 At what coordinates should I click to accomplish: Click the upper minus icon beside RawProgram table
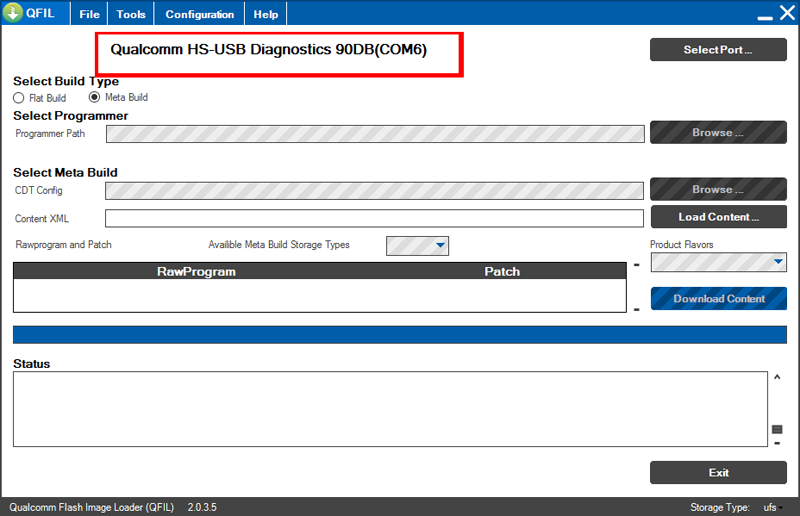coord(637,265)
